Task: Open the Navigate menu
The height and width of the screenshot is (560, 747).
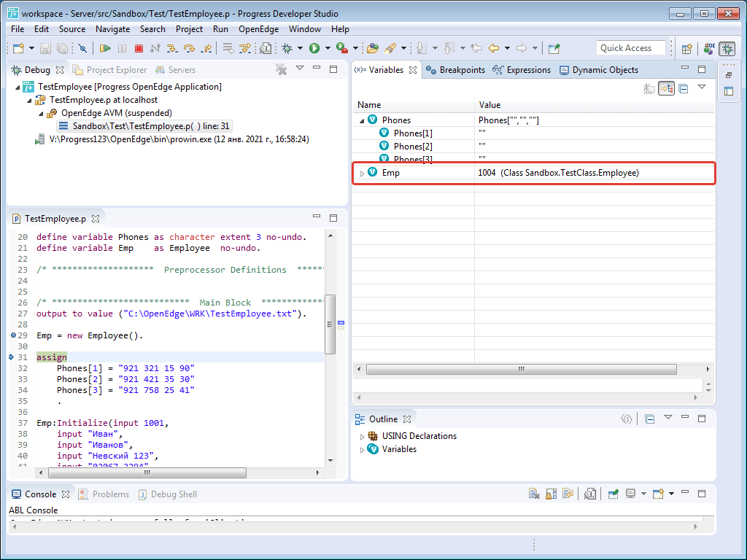Action: pos(113,29)
